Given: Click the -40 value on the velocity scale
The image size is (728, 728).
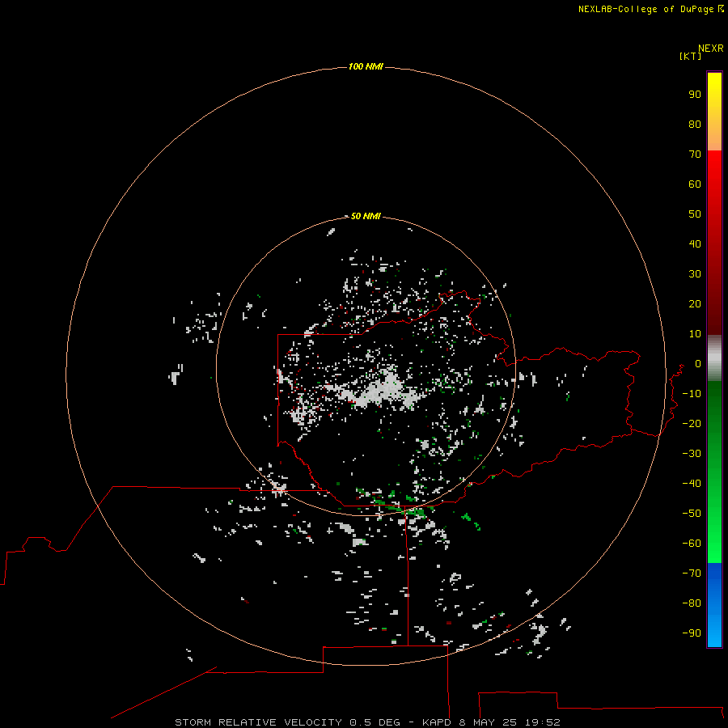Looking at the screenshot, I should pos(692,484).
